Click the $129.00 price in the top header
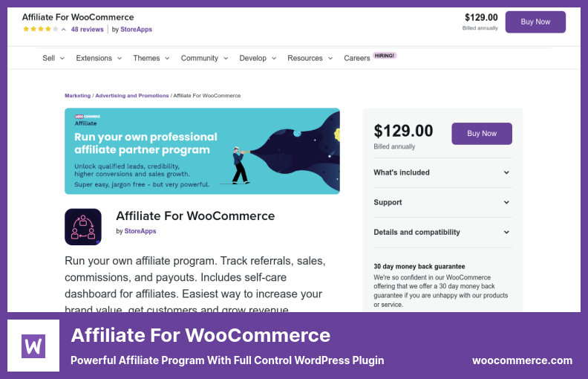This screenshot has width=588, height=379. click(x=481, y=17)
